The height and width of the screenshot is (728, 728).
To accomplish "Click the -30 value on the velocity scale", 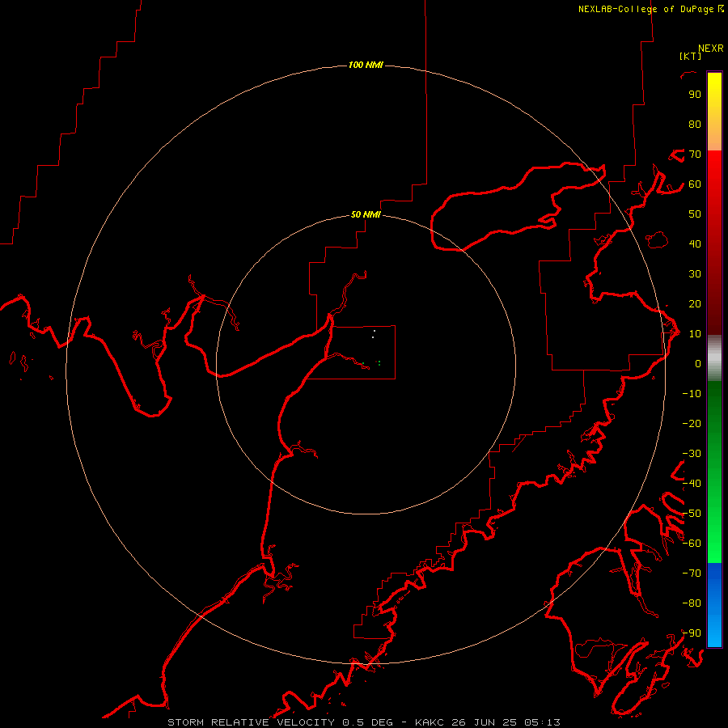I will pos(692,454).
